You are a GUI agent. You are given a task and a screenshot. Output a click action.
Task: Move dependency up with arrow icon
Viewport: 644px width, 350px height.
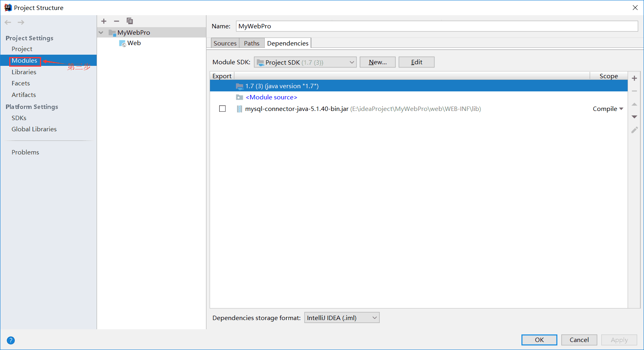coord(634,104)
